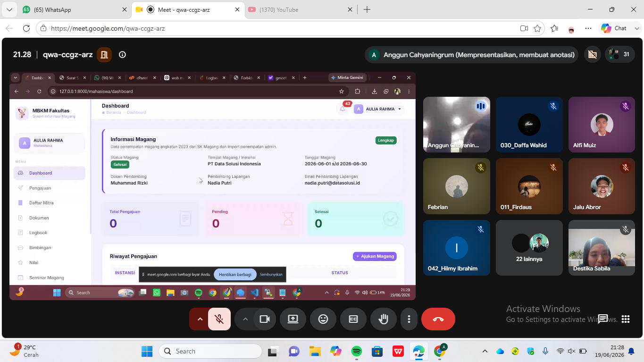Send a reaction with the emoji button

[323, 319]
